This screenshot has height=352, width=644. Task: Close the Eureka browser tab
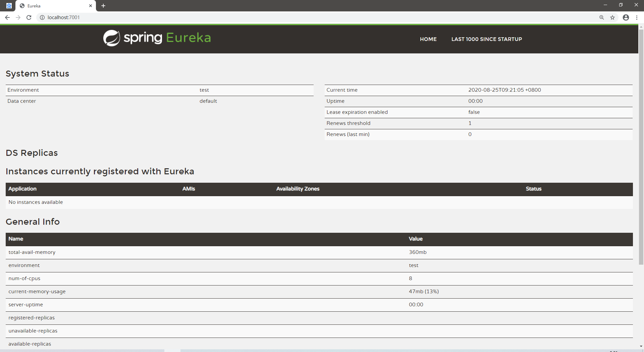point(91,6)
